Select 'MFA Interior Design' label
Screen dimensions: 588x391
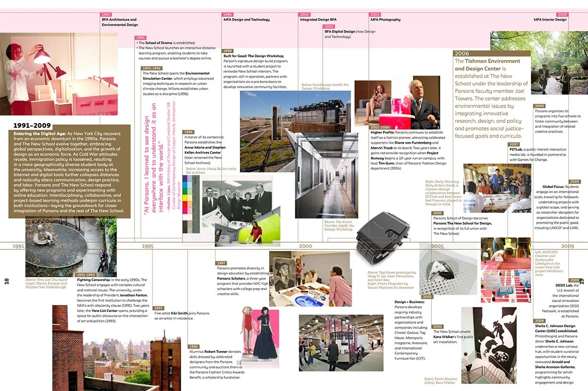click(550, 20)
